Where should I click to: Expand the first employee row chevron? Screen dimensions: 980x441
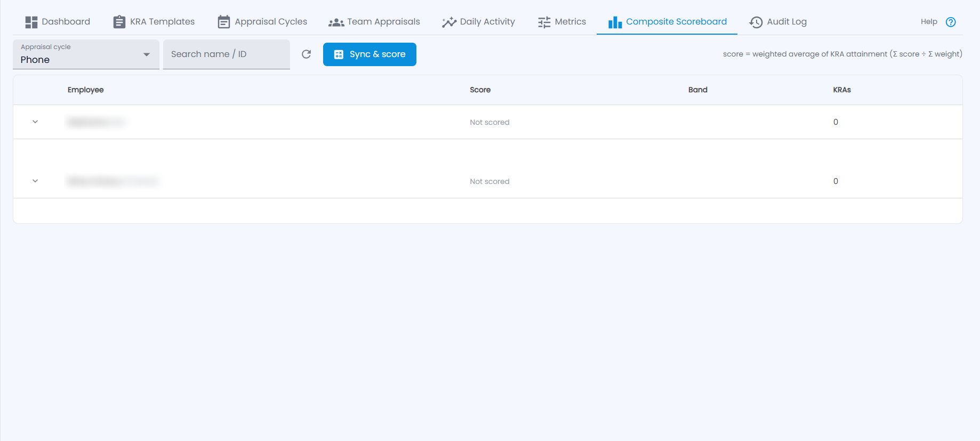point(35,122)
